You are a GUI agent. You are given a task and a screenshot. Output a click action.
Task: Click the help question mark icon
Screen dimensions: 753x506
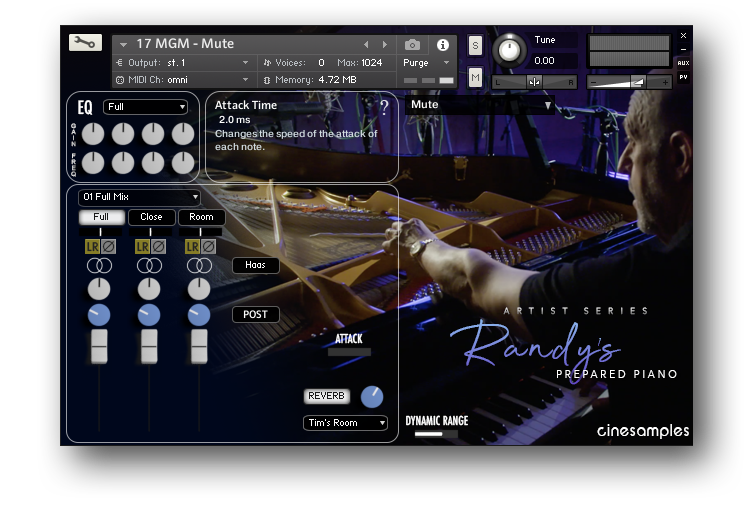[384, 108]
